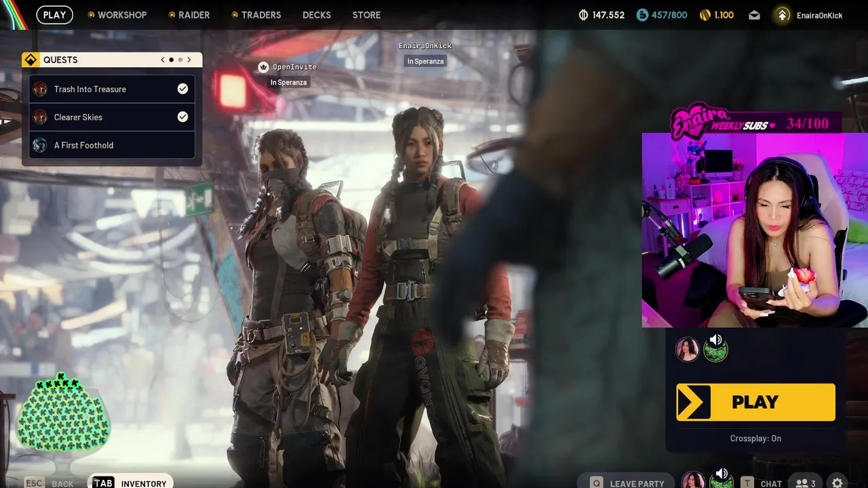Image resolution: width=868 pixels, height=488 pixels.
Task: Click the green leafy avatar in bottom bar
Action: (722, 483)
